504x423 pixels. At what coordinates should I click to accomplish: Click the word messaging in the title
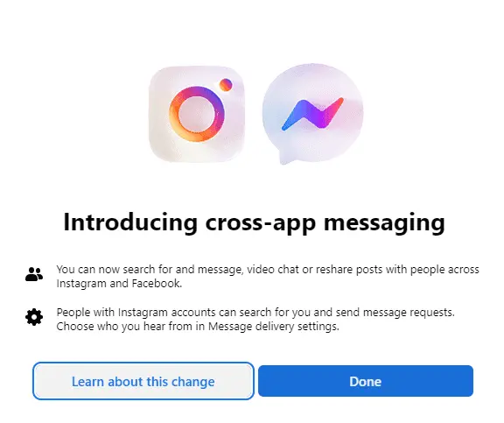click(x=384, y=222)
